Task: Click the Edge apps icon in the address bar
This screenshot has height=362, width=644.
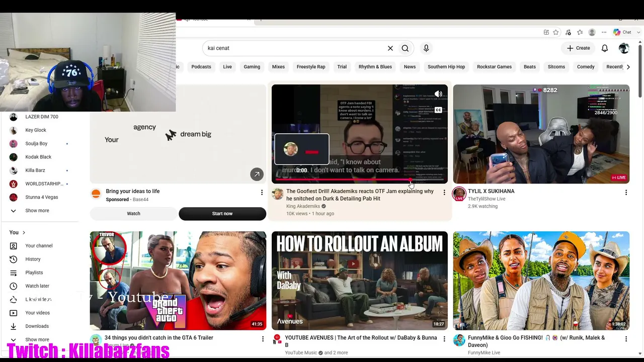Action: click(x=546, y=32)
